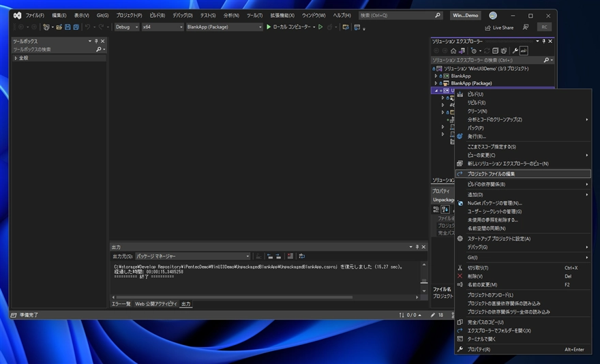The width and height of the screenshot is (600, 364).
Task: Click the Visual Studio logo icon
Action: point(17,15)
